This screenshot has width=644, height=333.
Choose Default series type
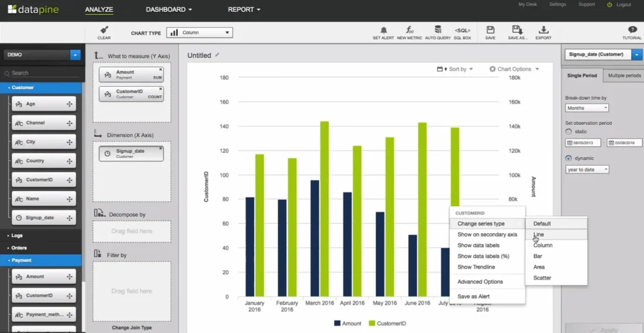point(557,224)
